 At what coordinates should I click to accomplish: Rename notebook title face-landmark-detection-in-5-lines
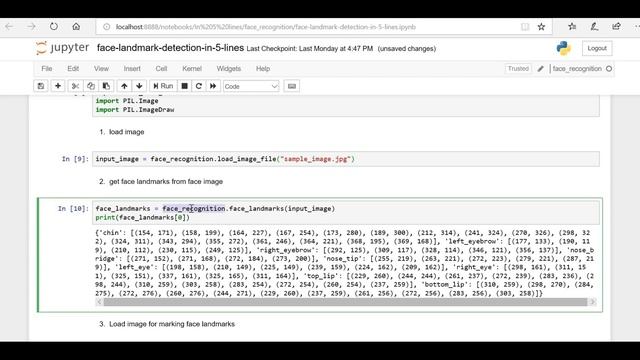coord(170,48)
